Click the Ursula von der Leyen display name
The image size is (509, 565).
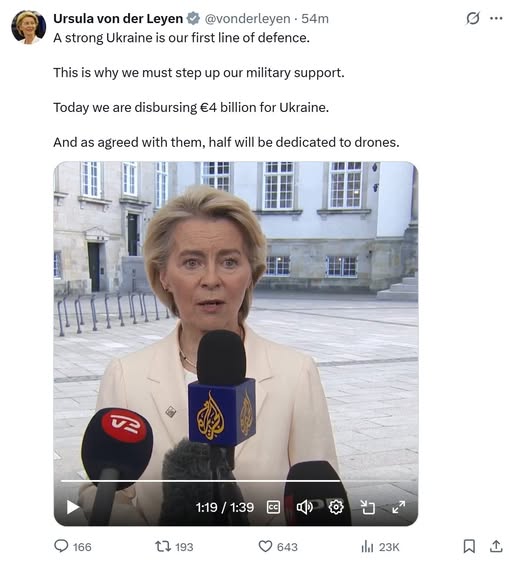coord(118,18)
